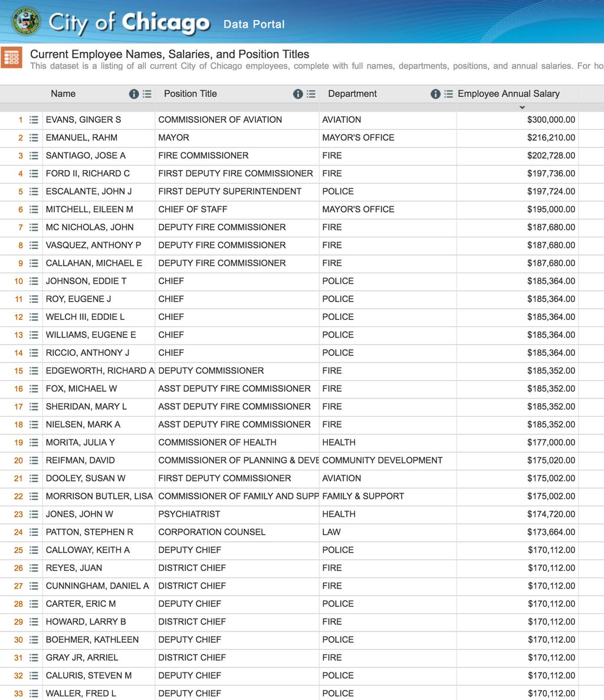Click the dataset title Current Employee Names

(169, 54)
